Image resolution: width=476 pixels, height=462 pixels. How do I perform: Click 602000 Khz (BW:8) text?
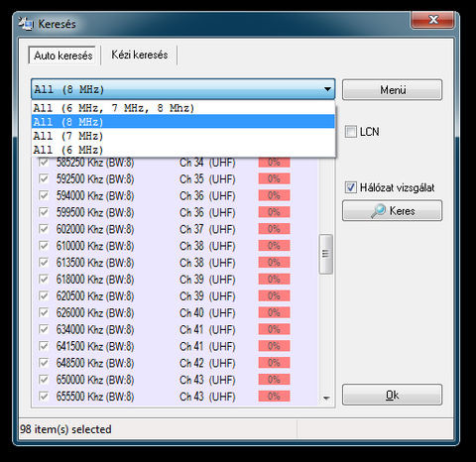click(95, 229)
